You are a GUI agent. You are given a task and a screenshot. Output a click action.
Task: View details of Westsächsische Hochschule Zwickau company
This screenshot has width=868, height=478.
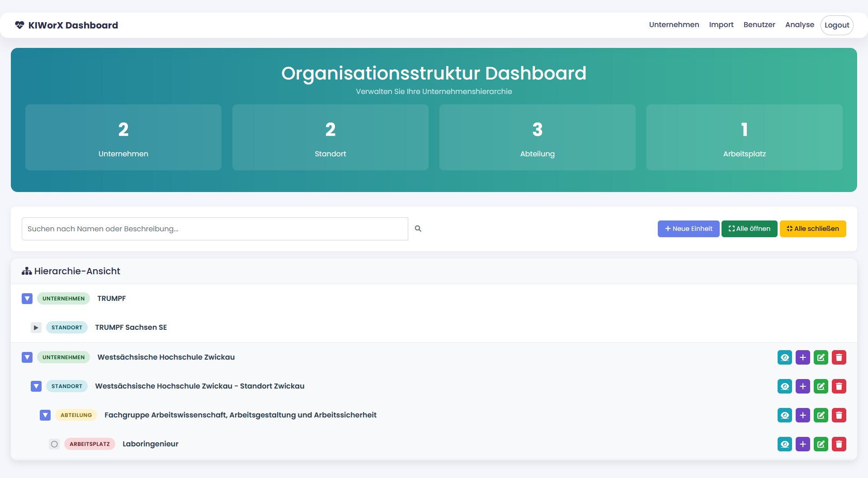click(784, 357)
